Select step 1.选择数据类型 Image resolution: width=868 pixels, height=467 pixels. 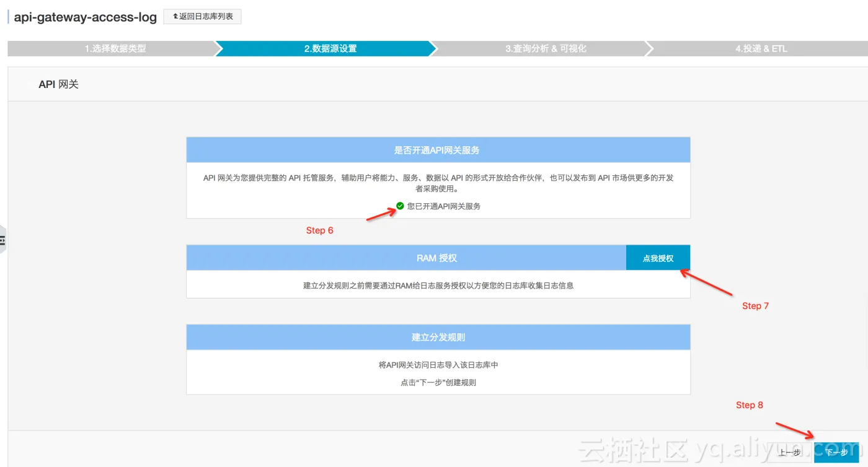tap(115, 48)
